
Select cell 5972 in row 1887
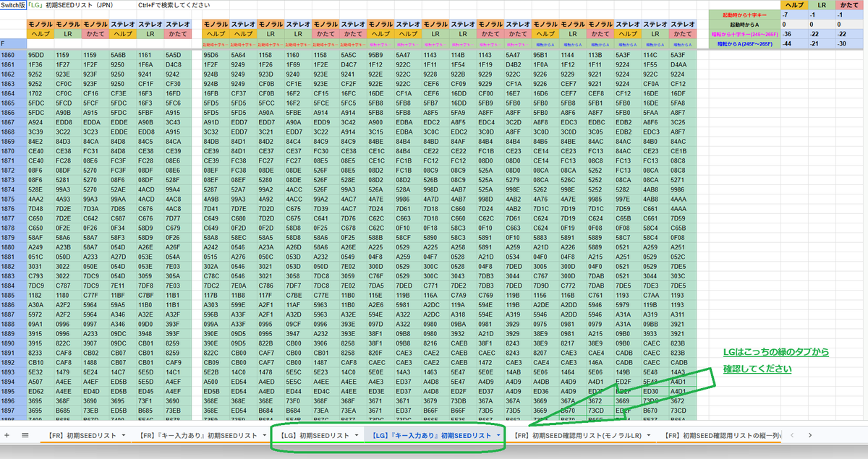pyautogui.click(x=41, y=314)
